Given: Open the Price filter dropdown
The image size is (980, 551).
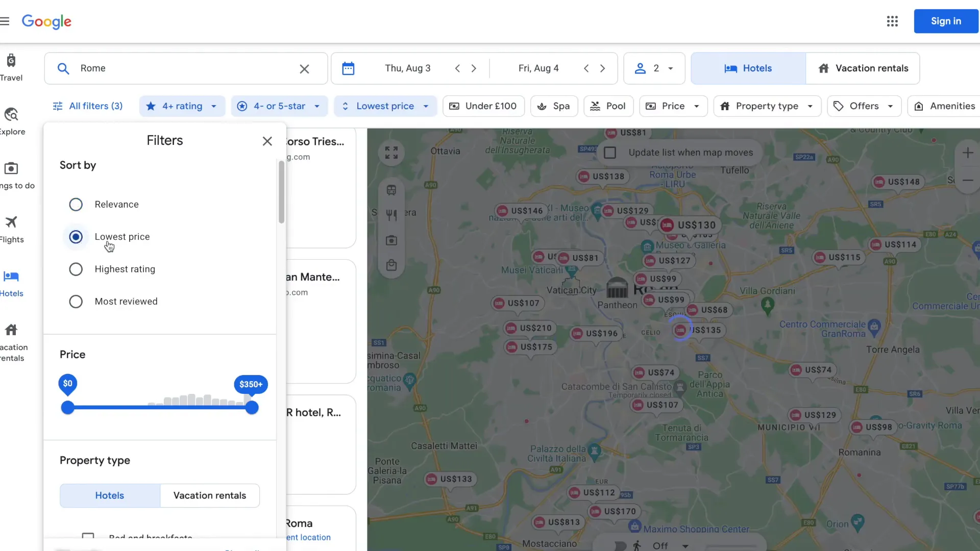Looking at the screenshot, I should [x=673, y=106].
